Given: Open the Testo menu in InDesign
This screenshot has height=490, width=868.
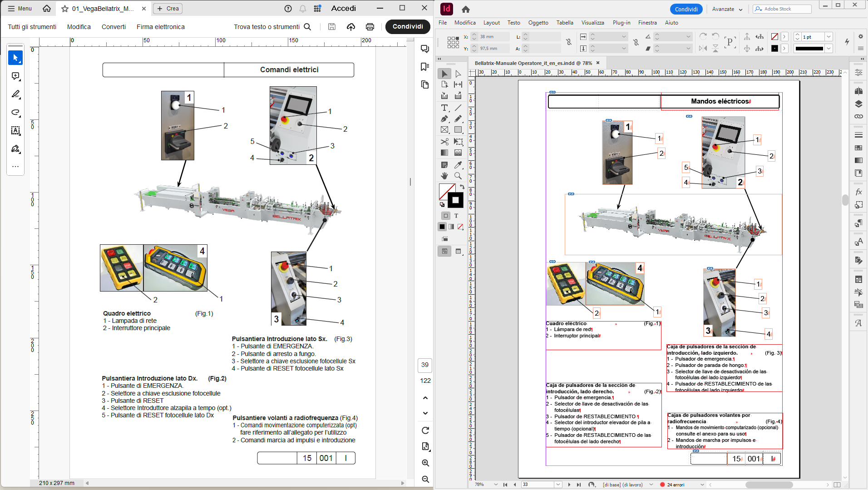Looking at the screenshot, I should (x=513, y=23).
